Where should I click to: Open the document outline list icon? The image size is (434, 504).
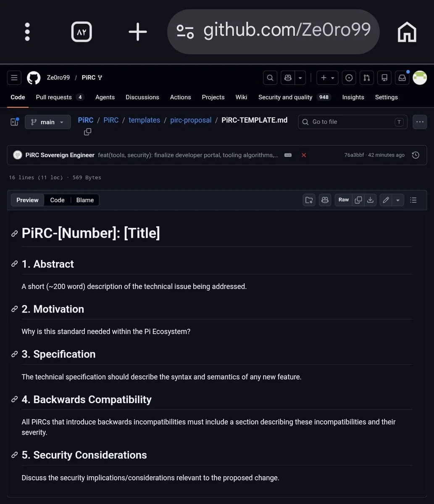click(413, 200)
